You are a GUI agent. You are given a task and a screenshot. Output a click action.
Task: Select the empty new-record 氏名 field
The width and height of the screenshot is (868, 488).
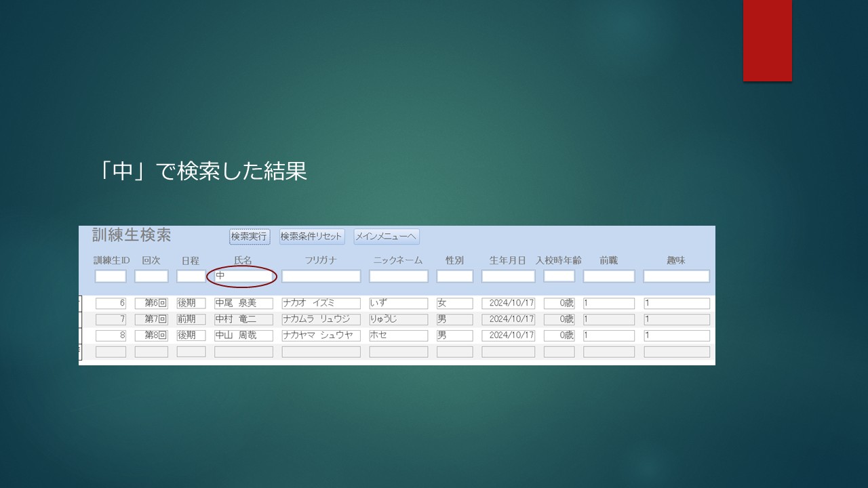pos(243,352)
